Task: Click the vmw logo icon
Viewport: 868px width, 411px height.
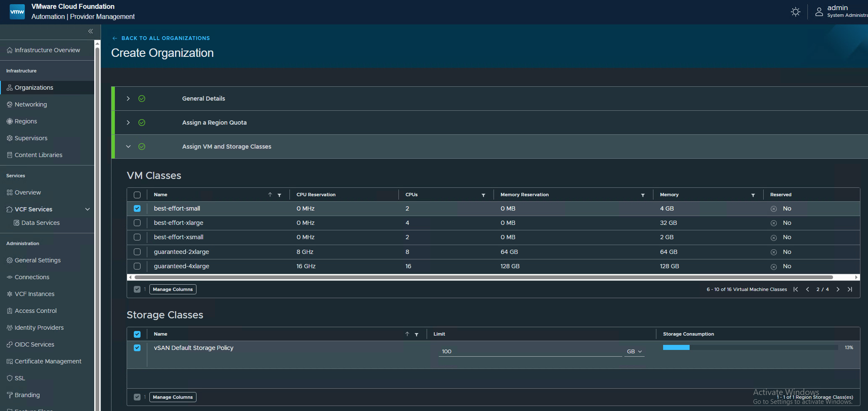Action: point(17,11)
